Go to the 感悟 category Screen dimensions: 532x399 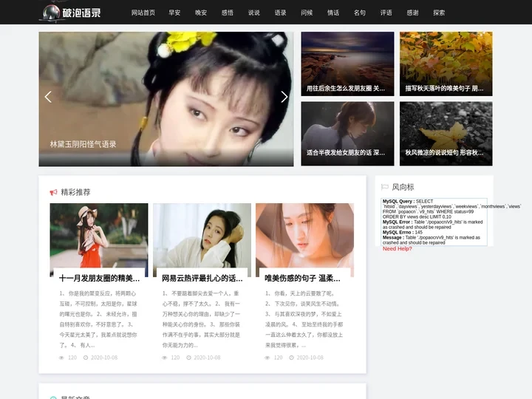coord(228,13)
